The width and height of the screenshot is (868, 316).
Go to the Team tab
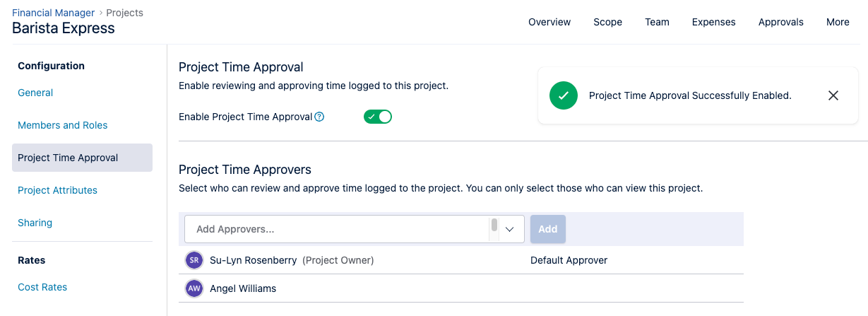tap(657, 22)
